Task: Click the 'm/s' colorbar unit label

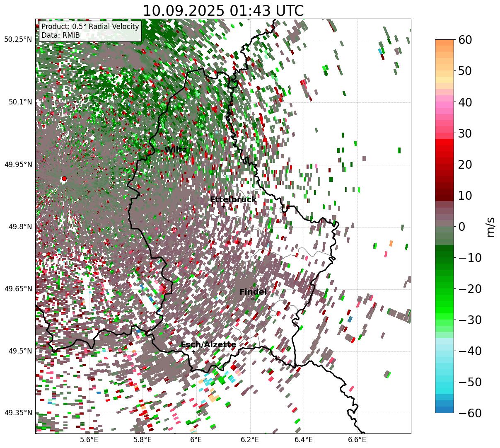Action: pyautogui.click(x=491, y=226)
